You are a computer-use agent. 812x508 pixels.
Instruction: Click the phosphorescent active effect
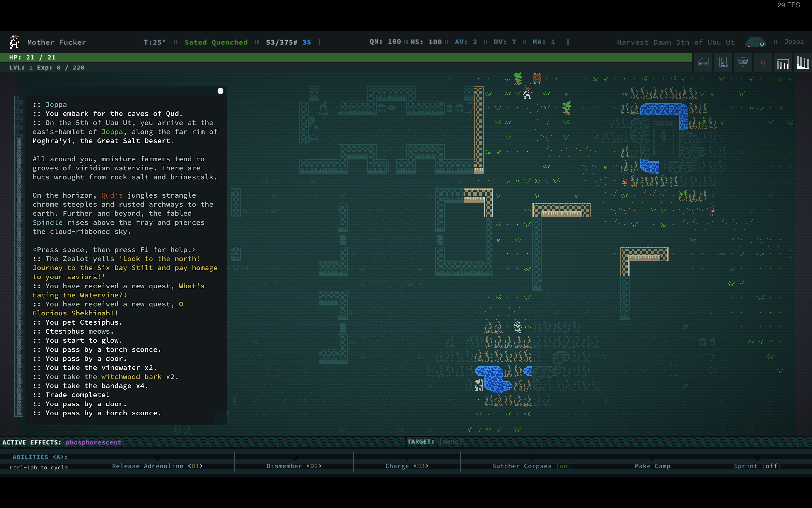93,442
